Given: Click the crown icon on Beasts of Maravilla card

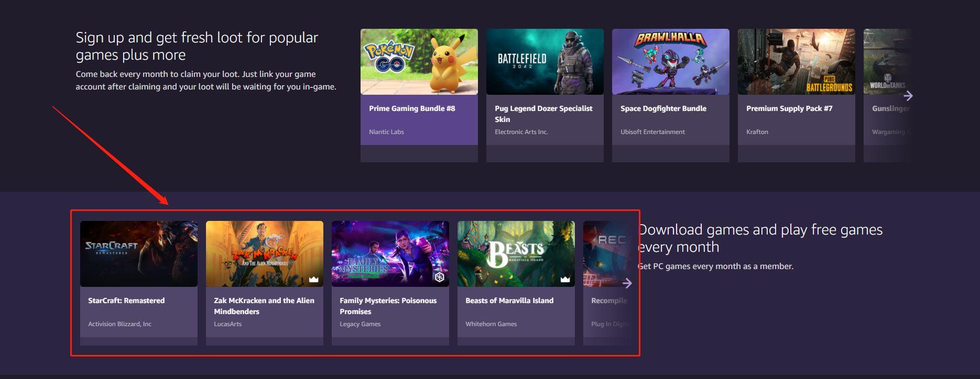Looking at the screenshot, I should [x=565, y=279].
